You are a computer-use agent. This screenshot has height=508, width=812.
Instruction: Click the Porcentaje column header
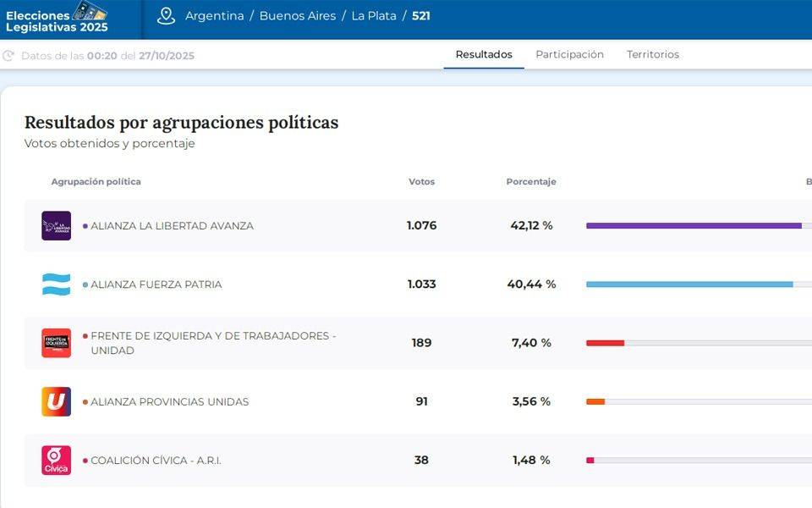(x=531, y=182)
